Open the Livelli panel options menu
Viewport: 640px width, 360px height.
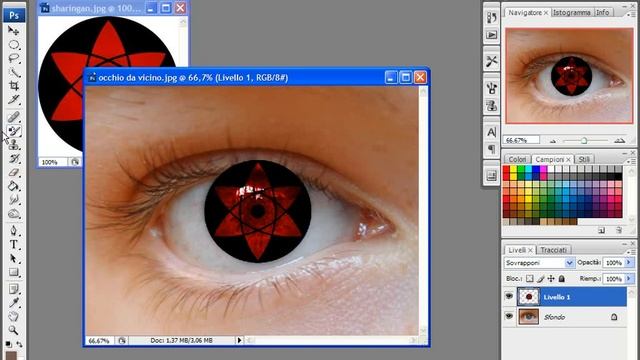coord(630,252)
